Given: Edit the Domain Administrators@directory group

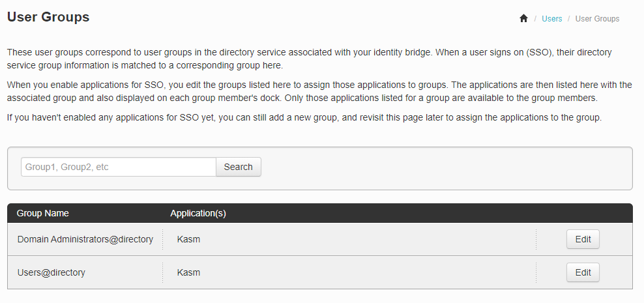Looking at the screenshot, I should coord(583,239).
